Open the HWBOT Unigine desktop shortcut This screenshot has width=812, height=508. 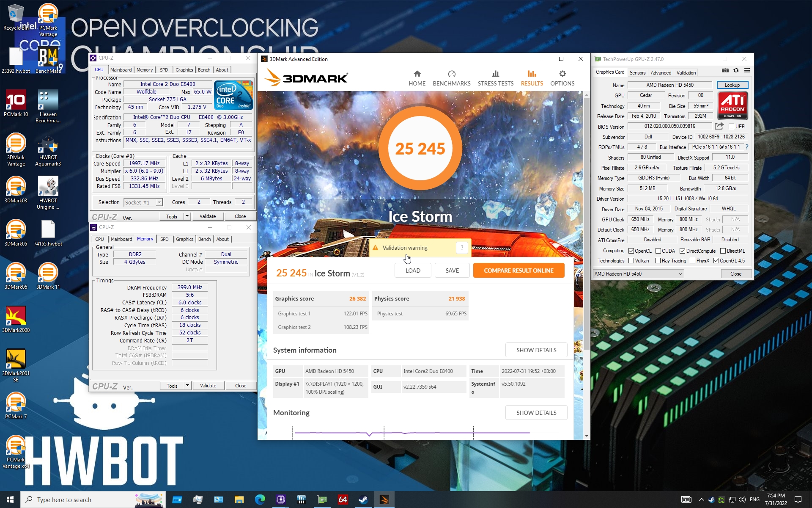[48, 193]
